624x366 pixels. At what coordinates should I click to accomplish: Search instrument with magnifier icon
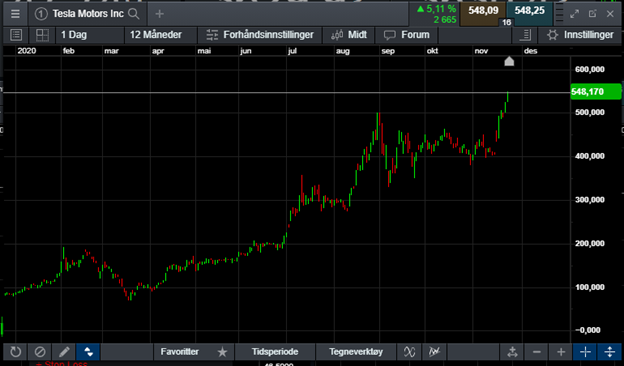(x=134, y=14)
